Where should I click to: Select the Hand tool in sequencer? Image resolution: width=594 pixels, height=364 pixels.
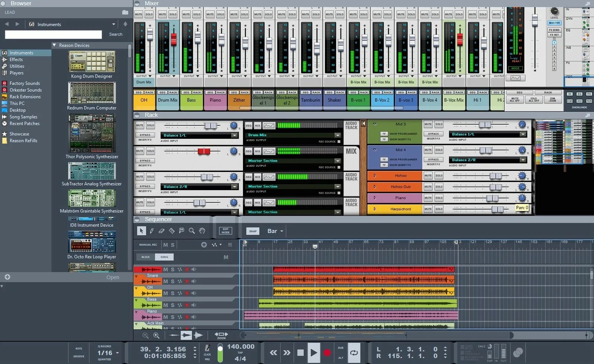point(202,231)
